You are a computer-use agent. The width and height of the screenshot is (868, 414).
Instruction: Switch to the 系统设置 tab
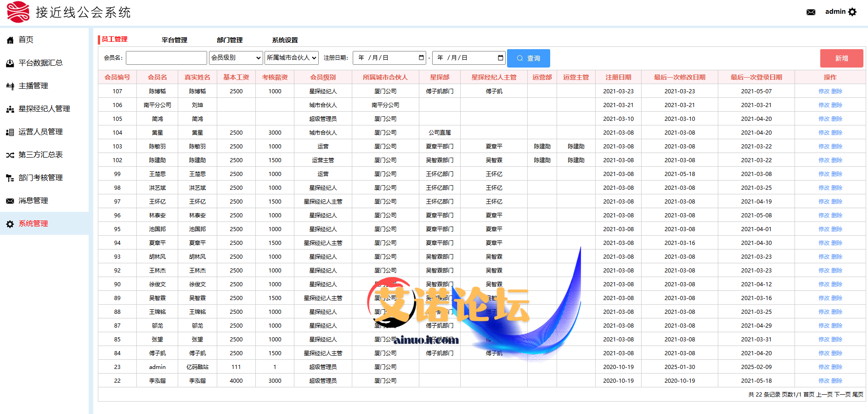point(285,40)
